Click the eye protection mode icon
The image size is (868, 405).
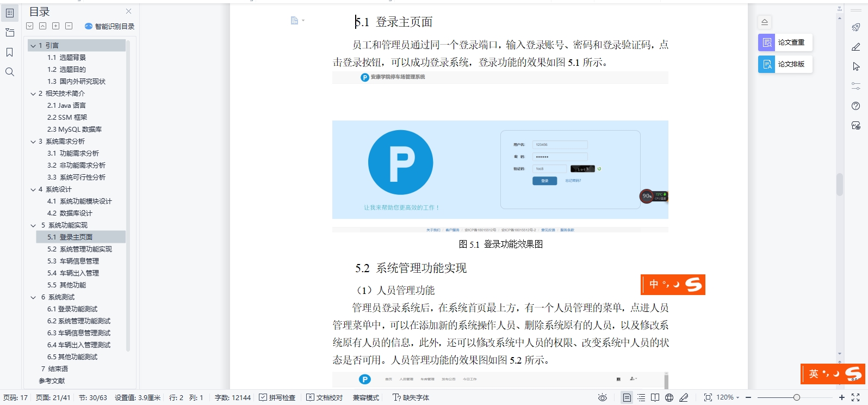point(602,397)
